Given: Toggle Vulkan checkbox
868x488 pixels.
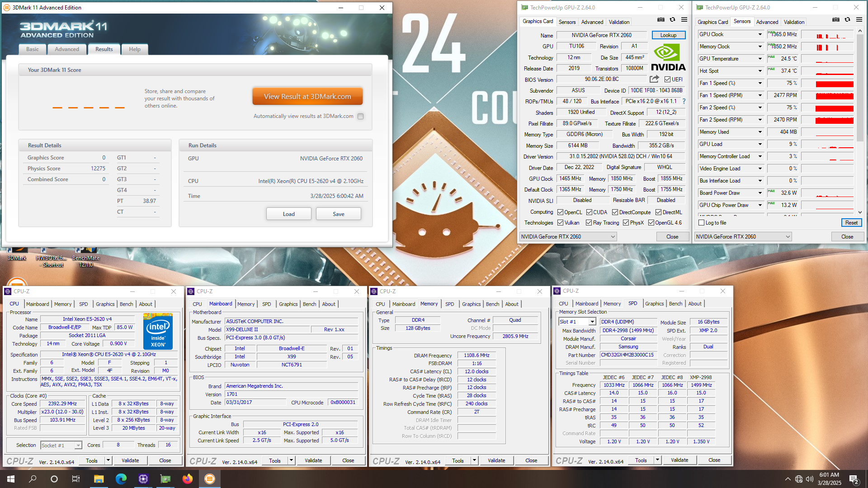Looking at the screenshot, I should (x=560, y=223).
